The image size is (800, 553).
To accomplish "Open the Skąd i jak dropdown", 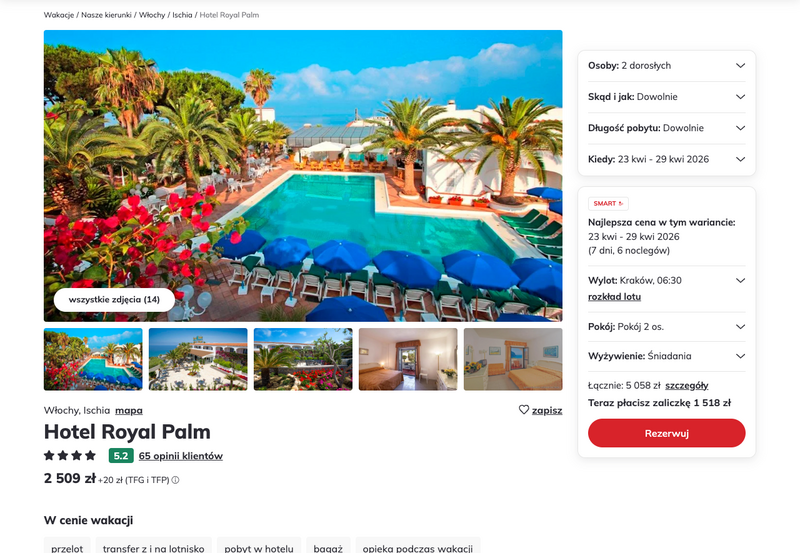I will pos(666,97).
